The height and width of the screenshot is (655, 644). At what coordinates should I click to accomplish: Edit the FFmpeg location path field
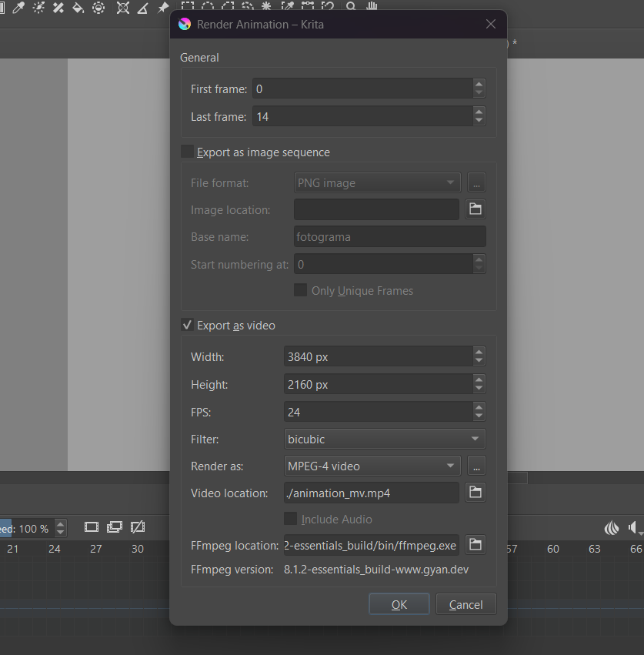click(372, 545)
